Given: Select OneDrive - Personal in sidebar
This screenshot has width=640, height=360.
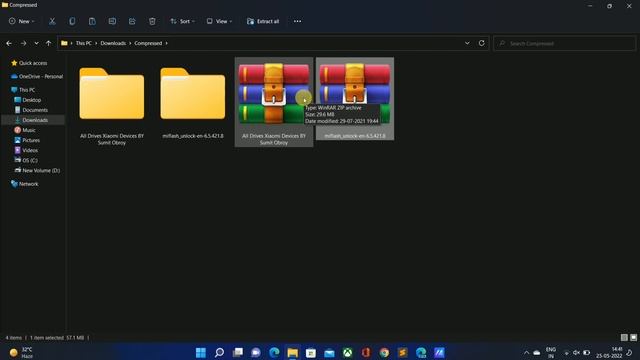Looking at the screenshot, I should click(x=37, y=76).
